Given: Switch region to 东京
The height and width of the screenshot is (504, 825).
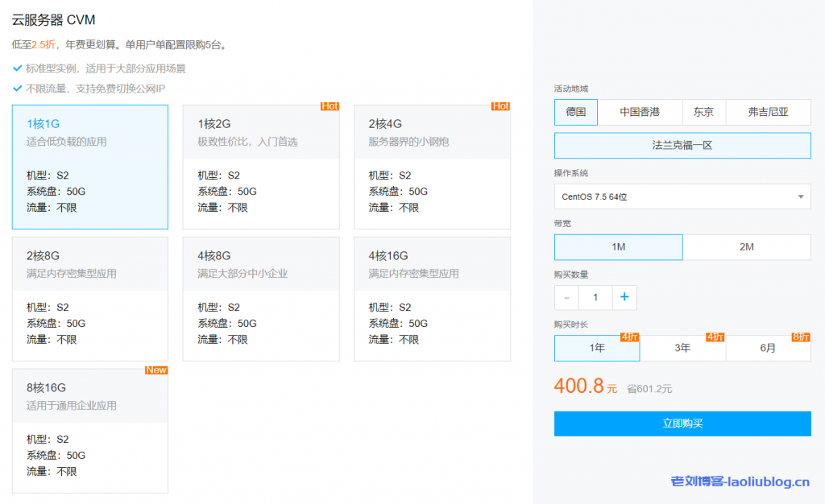Looking at the screenshot, I should click(703, 112).
